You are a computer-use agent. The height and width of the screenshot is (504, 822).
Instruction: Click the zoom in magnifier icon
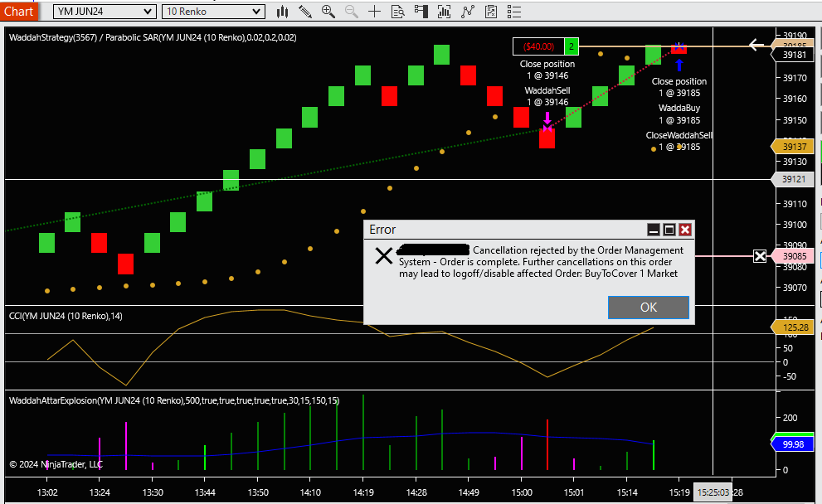tap(328, 12)
